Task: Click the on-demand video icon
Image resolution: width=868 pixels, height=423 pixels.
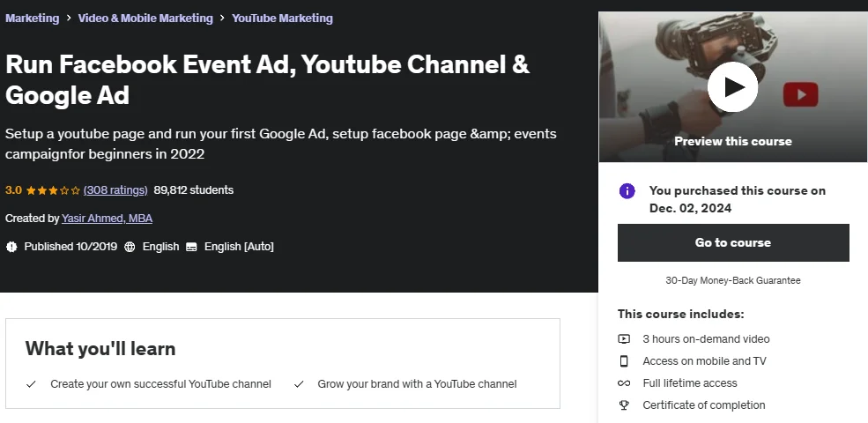Action: click(624, 339)
